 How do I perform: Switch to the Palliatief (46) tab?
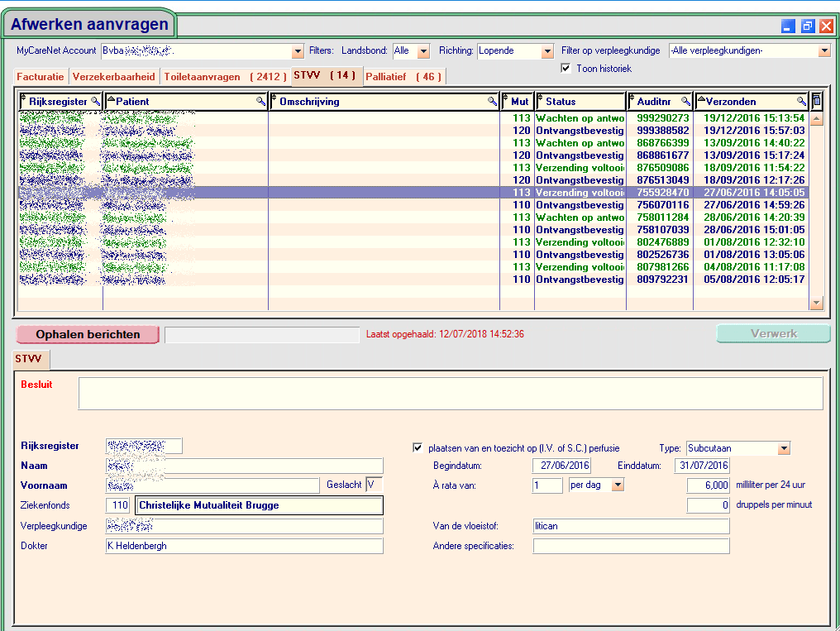403,77
